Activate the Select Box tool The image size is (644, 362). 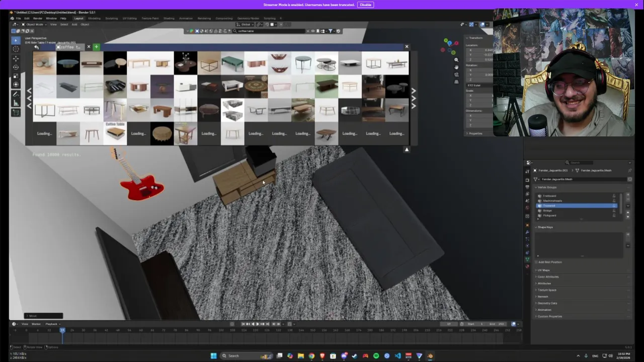pos(16,40)
